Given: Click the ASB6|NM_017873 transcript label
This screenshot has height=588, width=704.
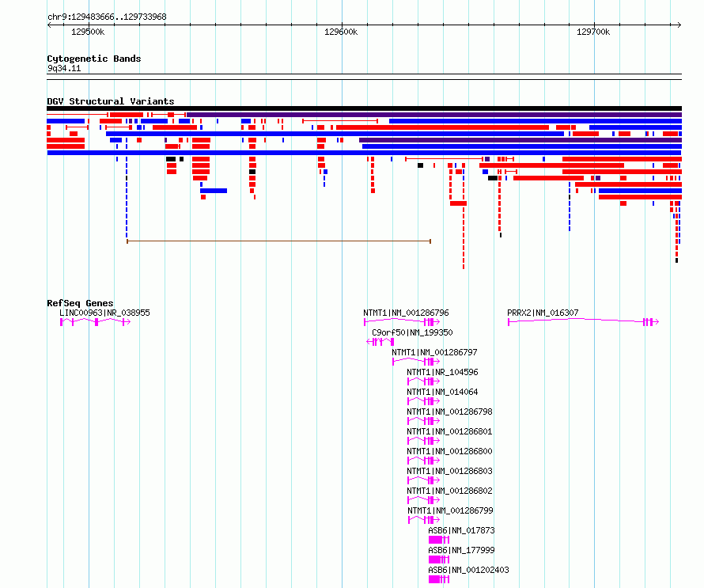Looking at the screenshot, I should 461,530.
